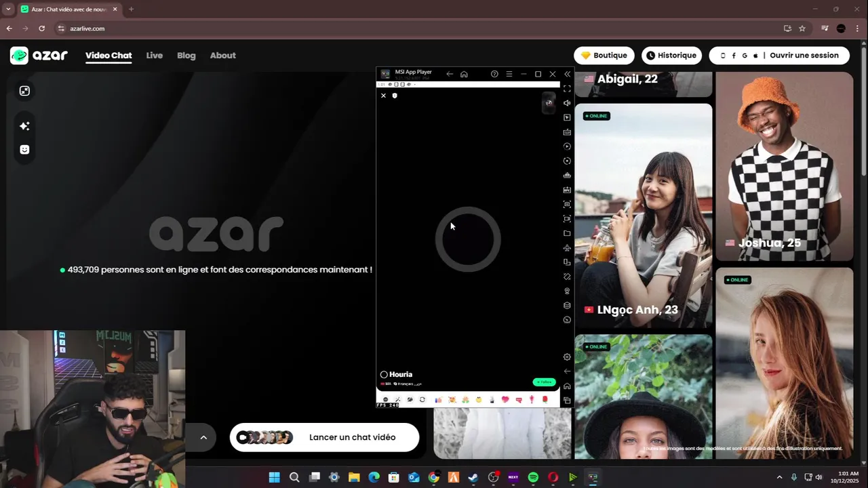This screenshot has height=488, width=868.
Task: Open the MSI App Player hamburger menu
Action: pos(509,74)
